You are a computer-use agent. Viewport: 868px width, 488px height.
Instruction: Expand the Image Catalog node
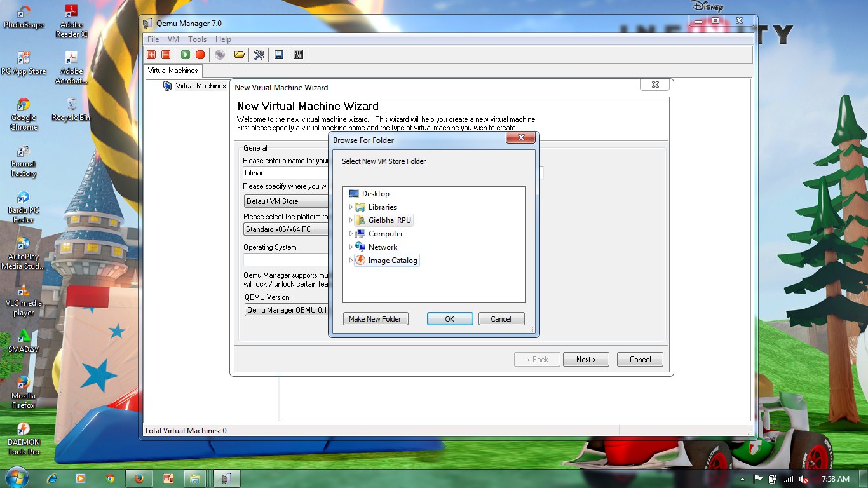(351, 261)
